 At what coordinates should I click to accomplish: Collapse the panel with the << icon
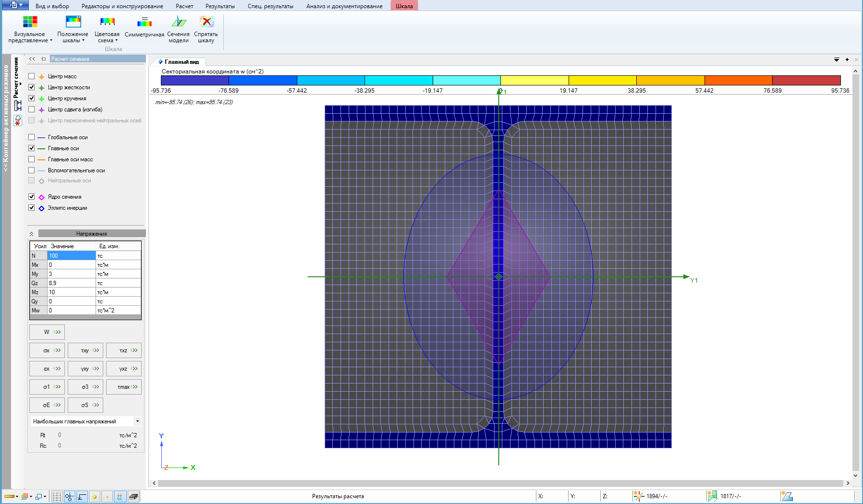tap(32, 59)
